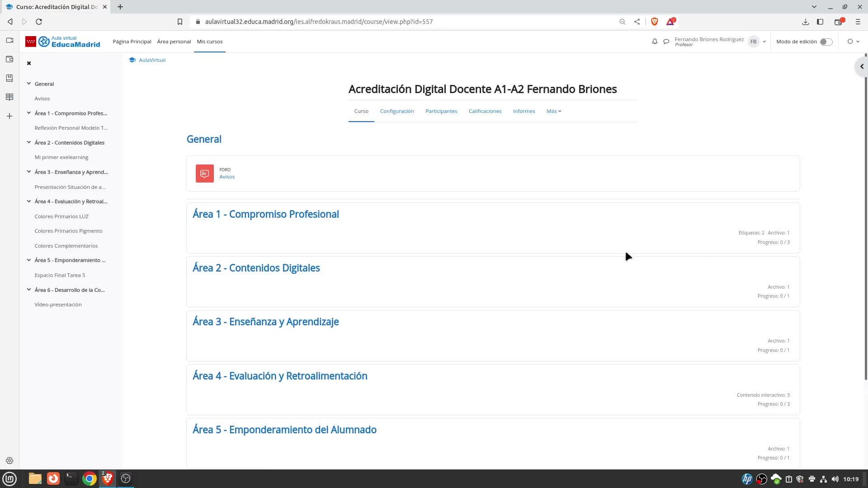Click the browser reload button
Viewport: 868px width, 488px height.
coord(39,22)
